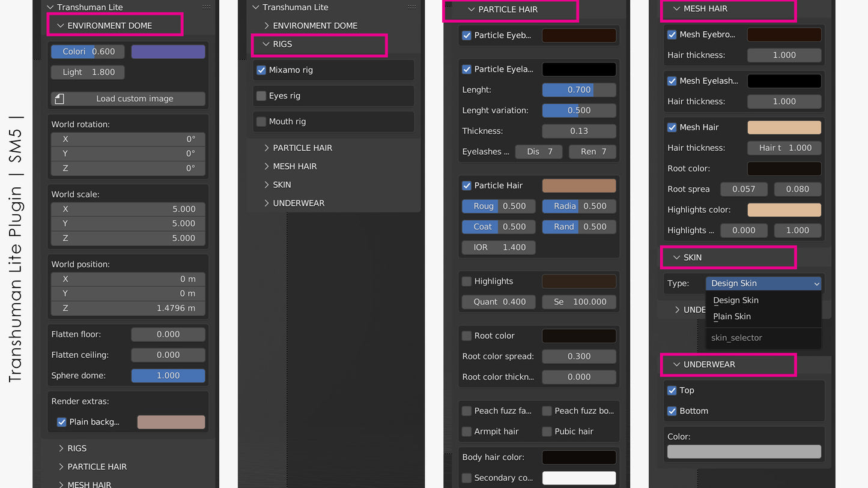Image resolution: width=868 pixels, height=488 pixels.
Task: Choose Plain Skin from the dropdown list
Action: click(732, 316)
